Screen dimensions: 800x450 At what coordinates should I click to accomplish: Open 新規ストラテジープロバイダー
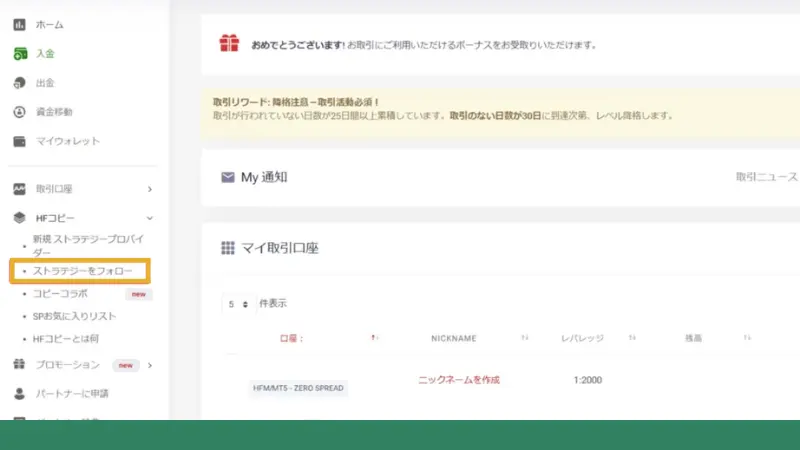[89, 245]
